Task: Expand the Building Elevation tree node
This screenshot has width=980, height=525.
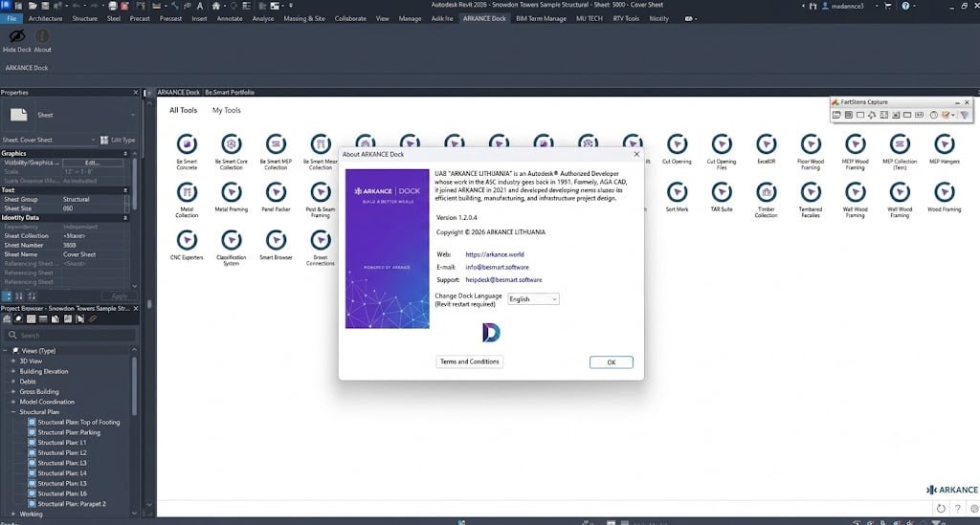Action: [13, 371]
